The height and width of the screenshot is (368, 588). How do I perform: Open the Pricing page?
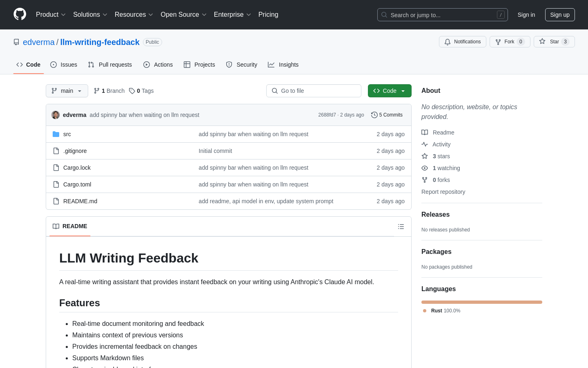coord(268,15)
